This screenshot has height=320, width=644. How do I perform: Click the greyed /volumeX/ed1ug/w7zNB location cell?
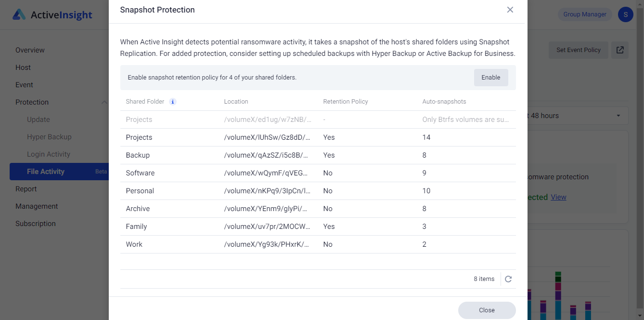(x=267, y=120)
